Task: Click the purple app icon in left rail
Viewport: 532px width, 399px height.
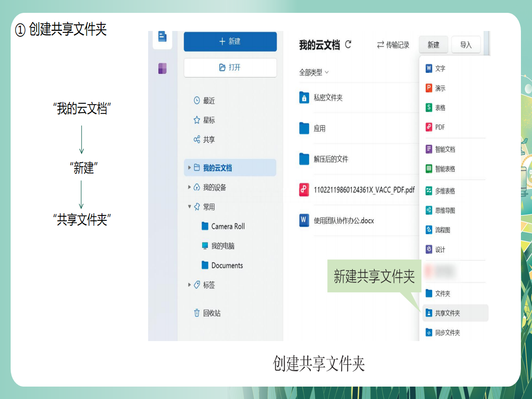Action: [162, 68]
